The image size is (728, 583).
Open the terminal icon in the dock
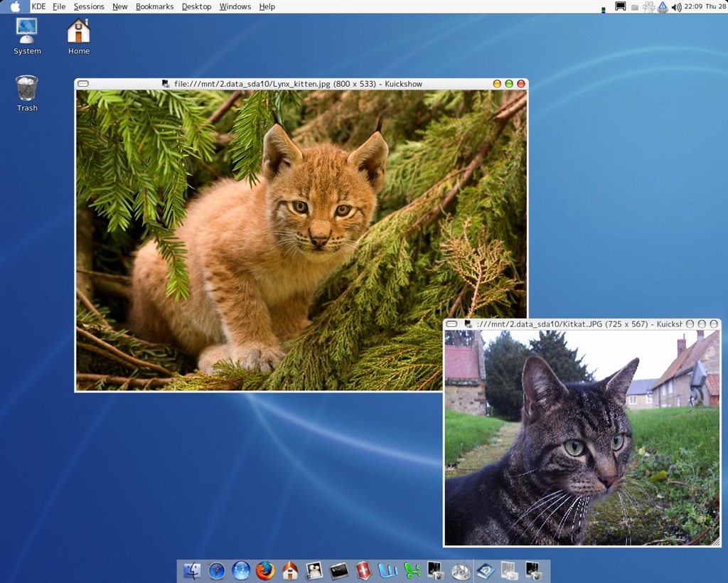[x=338, y=570]
